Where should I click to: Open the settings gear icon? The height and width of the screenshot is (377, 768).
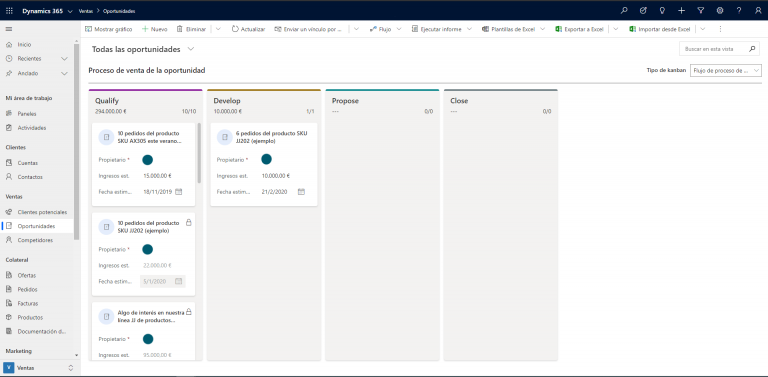click(x=720, y=11)
